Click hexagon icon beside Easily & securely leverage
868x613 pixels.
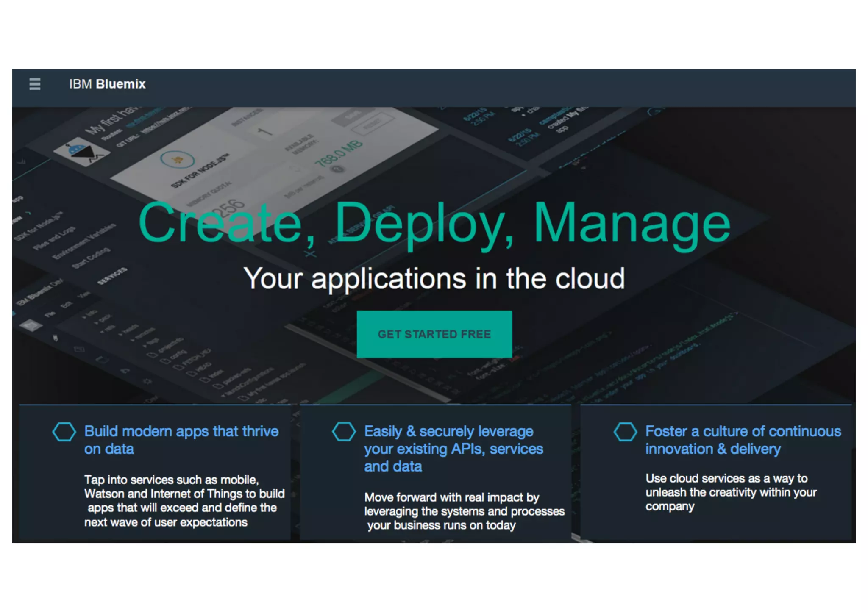[x=344, y=432]
